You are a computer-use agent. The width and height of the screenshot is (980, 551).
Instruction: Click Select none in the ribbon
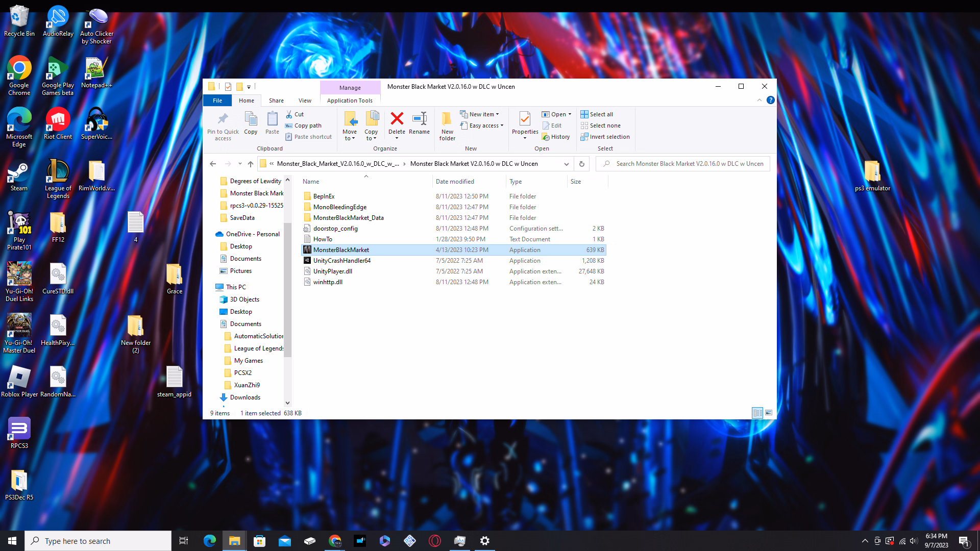tap(601, 126)
